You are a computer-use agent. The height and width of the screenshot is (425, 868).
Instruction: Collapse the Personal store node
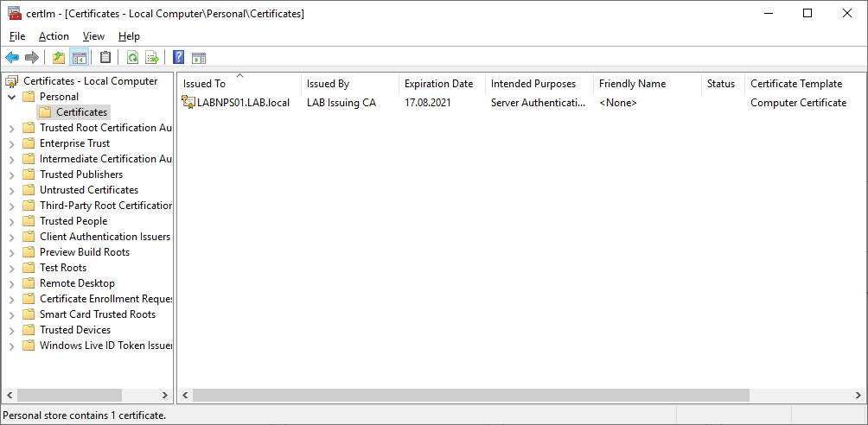pyautogui.click(x=11, y=97)
